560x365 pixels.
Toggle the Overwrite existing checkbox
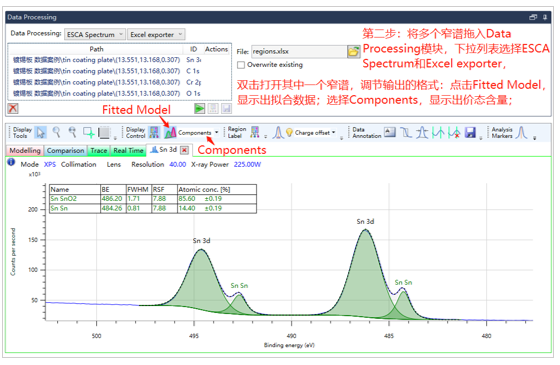[241, 65]
